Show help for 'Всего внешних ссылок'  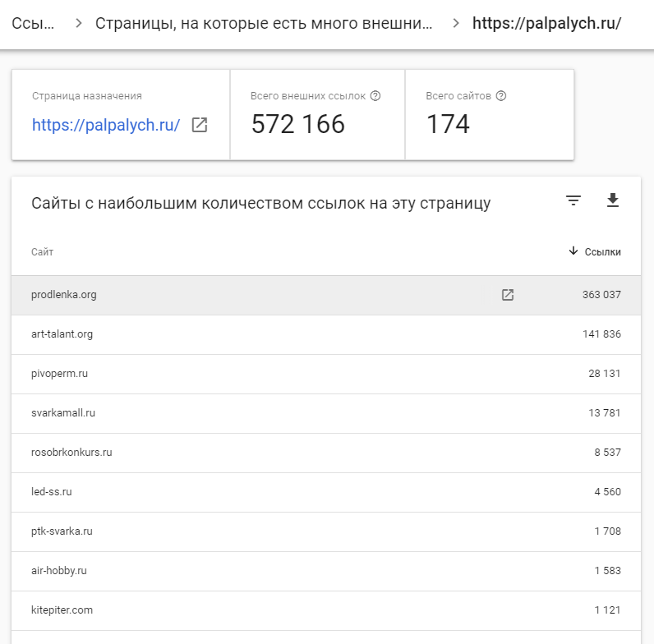coord(375,96)
